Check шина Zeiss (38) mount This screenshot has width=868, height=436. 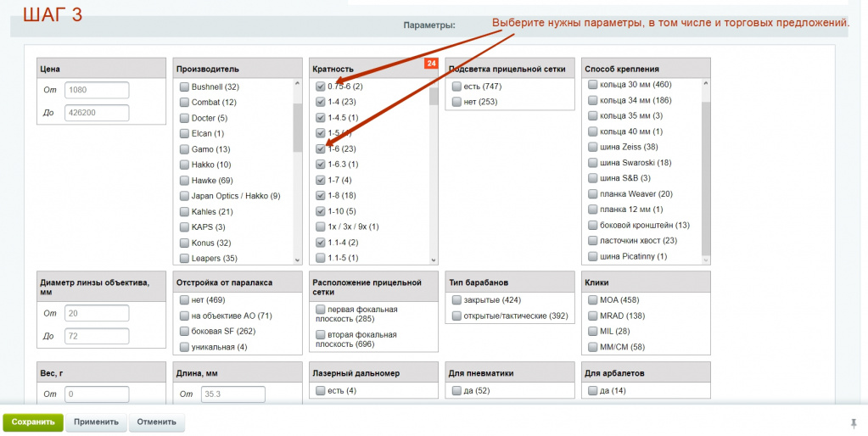(x=593, y=148)
